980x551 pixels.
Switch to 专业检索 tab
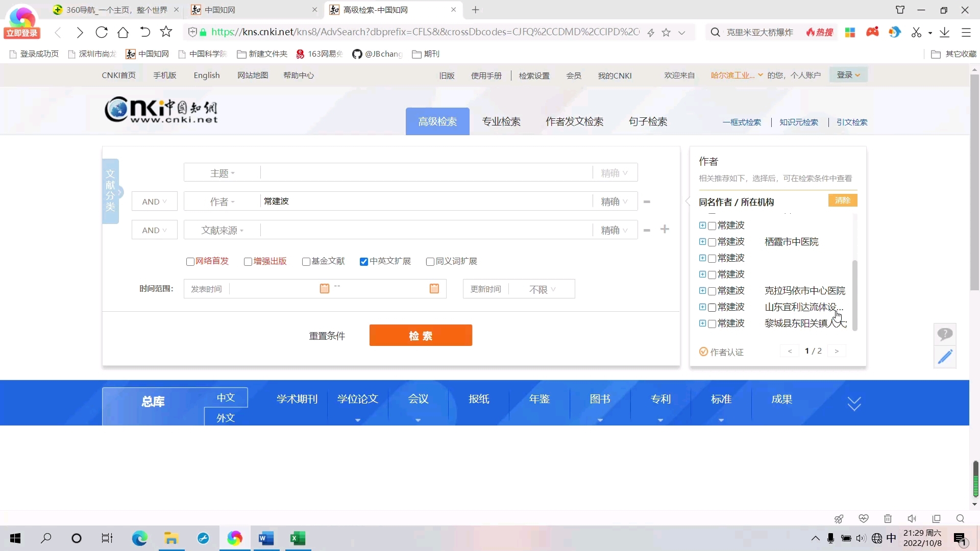point(501,121)
